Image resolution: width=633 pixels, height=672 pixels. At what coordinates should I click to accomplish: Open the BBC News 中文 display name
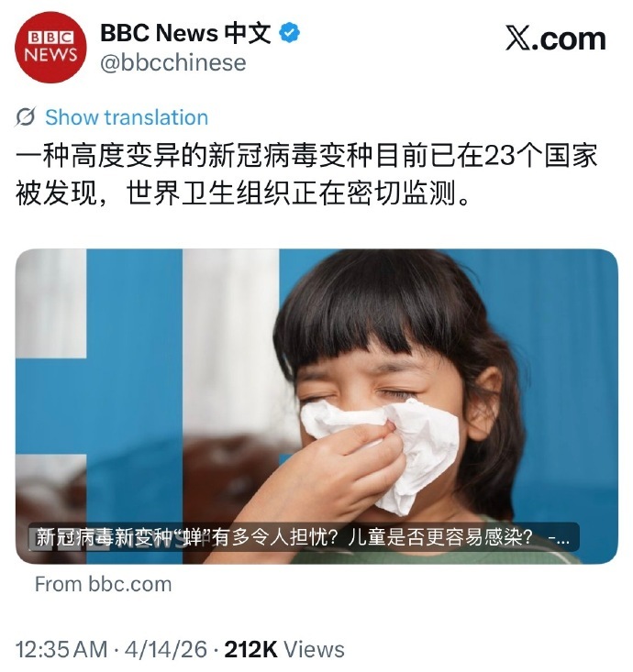point(185,33)
